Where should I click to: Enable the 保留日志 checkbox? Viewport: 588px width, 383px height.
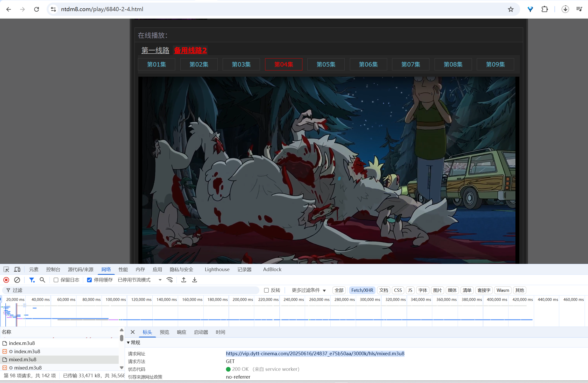(56, 280)
